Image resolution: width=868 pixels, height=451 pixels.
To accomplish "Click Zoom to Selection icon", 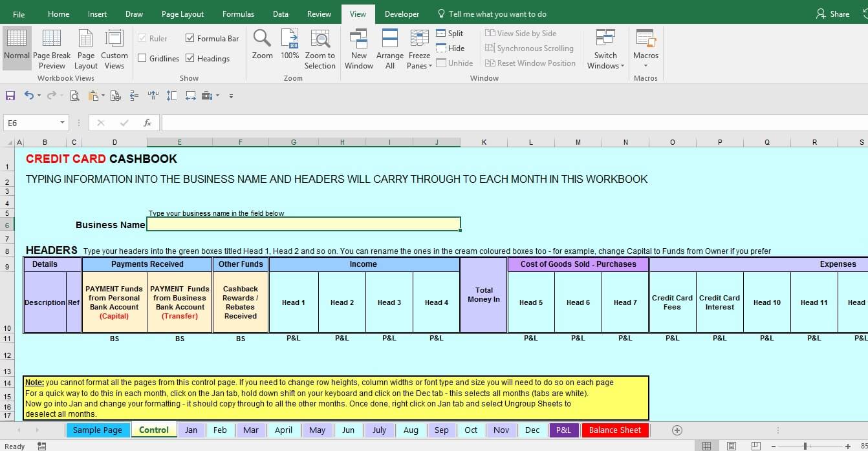I will click(x=320, y=38).
